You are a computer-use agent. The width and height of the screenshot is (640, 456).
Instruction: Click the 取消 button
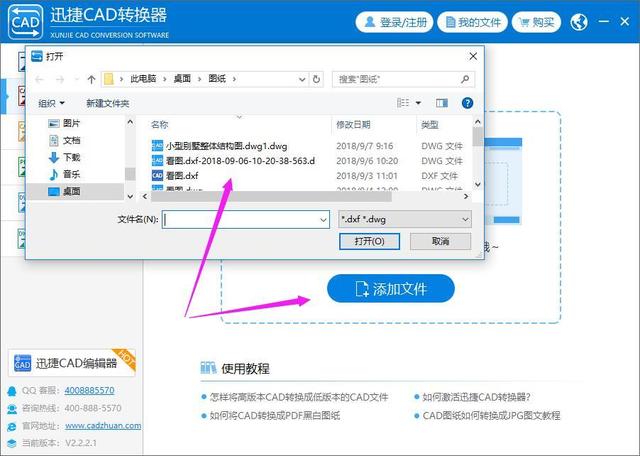[440, 241]
